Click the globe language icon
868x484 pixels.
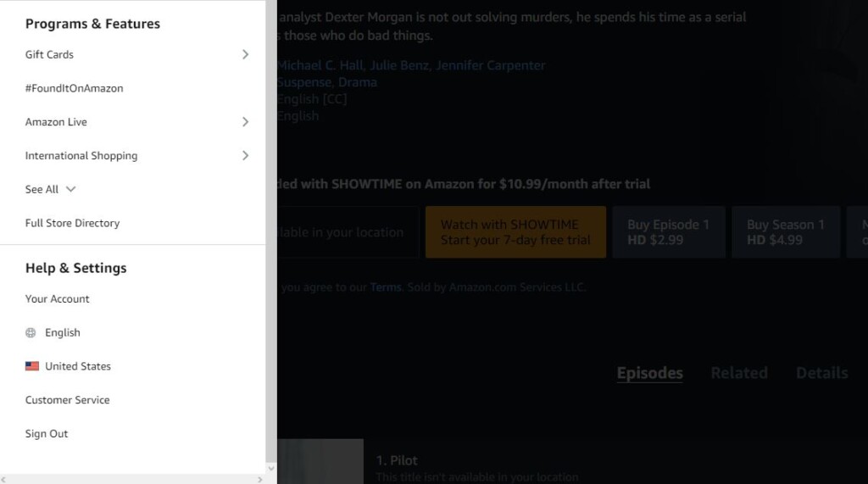point(31,333)
